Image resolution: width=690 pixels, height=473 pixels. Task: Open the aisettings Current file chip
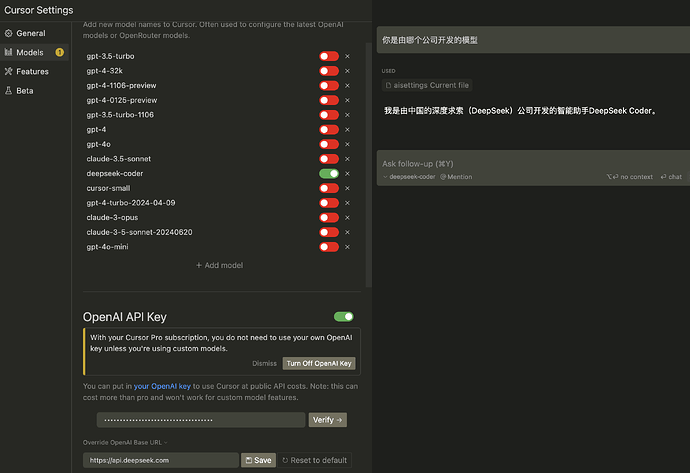coord(427,85)
